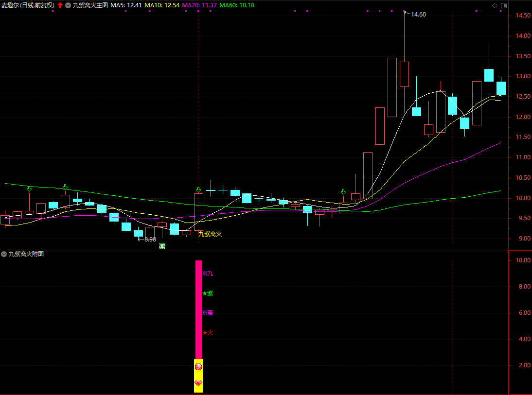This screenshot has height=395, width=532.
Task: Click the 4.00 sub-chart axis label
Action: tap(525, 339)
